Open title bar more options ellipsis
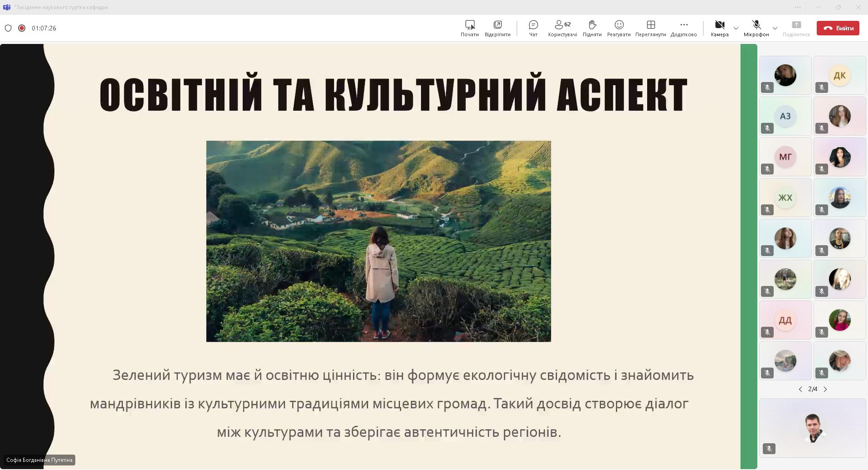Image resolution: width=868 pixels, height=470 pixels. click(x=798, y=7)
